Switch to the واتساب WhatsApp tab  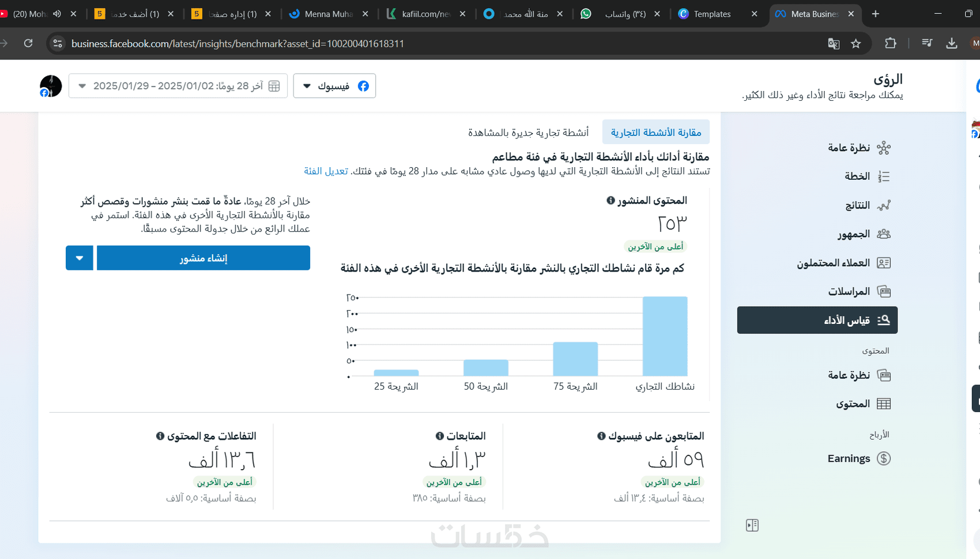(621, 14)
